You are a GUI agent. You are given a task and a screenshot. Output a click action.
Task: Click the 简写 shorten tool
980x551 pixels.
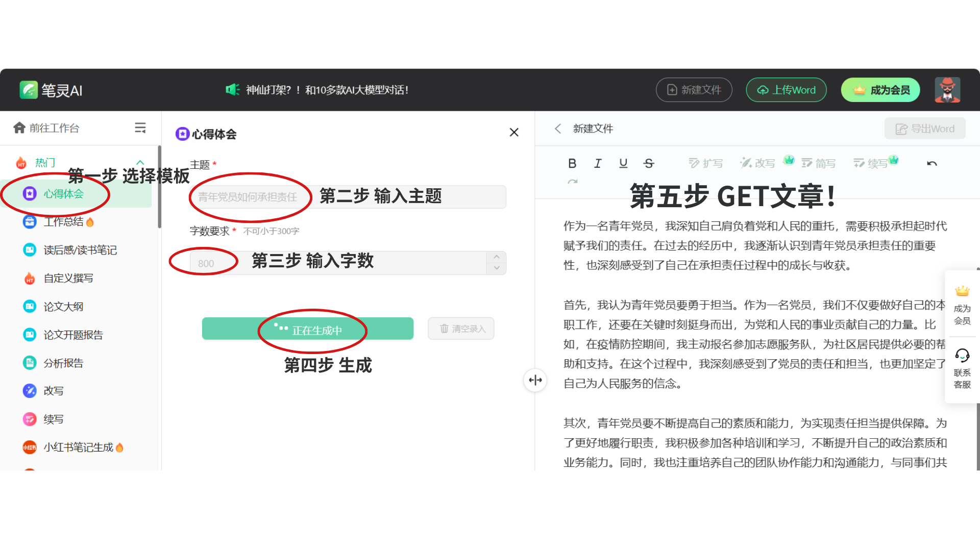[818, 163]
